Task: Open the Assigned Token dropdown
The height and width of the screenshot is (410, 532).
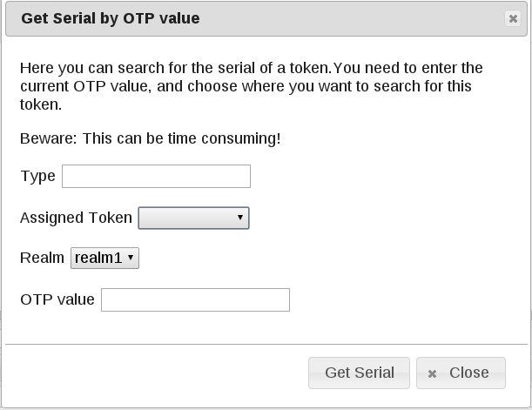Action: tap(193, 218)
